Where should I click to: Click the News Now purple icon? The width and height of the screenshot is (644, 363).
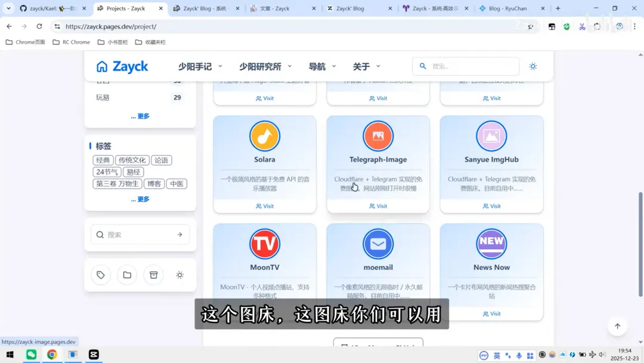tap(491, 244)
